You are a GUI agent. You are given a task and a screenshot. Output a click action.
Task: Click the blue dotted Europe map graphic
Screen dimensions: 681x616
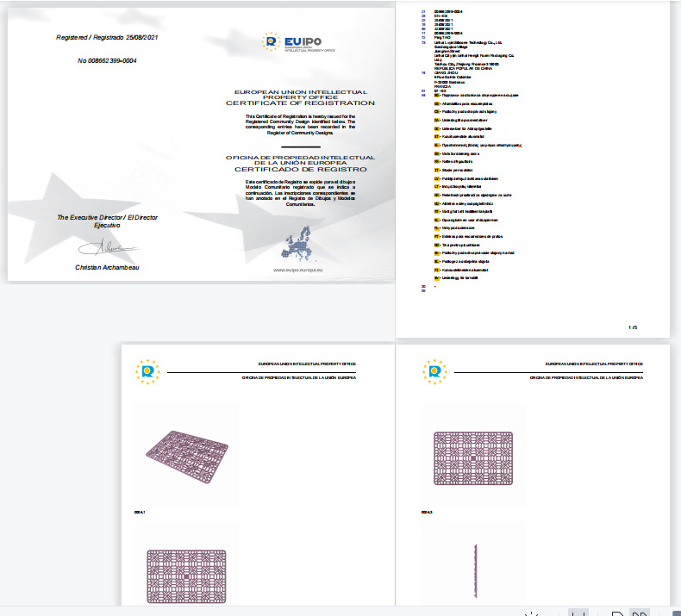tap(298, 244)
